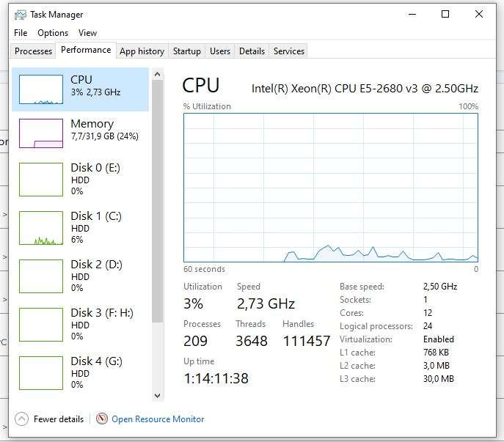
Task: Click the Resource Monitor icon
Action: [x=102, y=419]
